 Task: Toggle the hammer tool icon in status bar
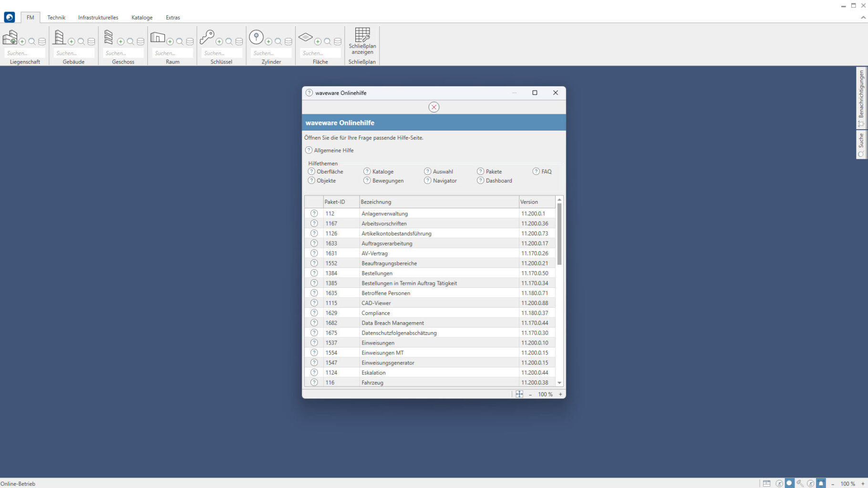pos(800,483)
